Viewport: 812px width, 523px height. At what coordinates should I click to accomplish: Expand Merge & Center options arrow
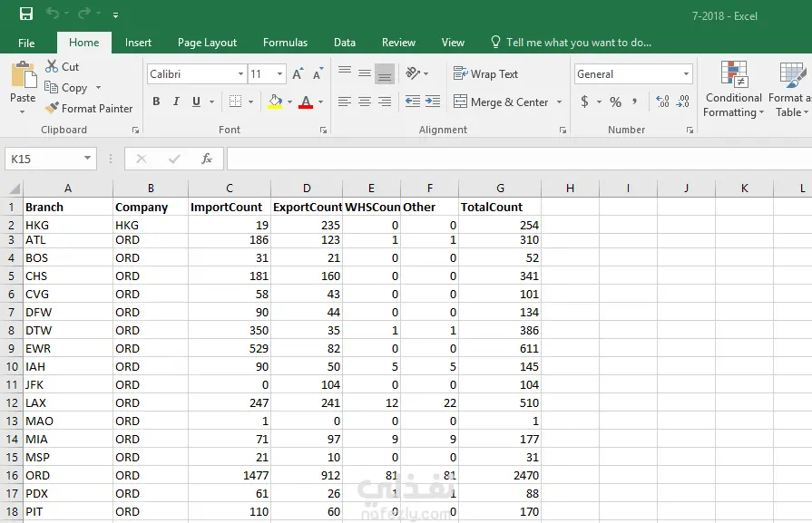click(559, 102)
